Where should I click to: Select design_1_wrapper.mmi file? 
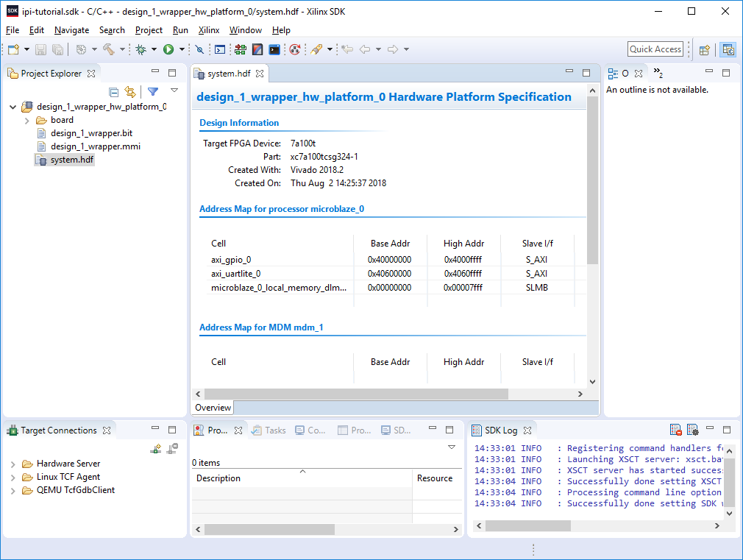[x=95, y=146]
